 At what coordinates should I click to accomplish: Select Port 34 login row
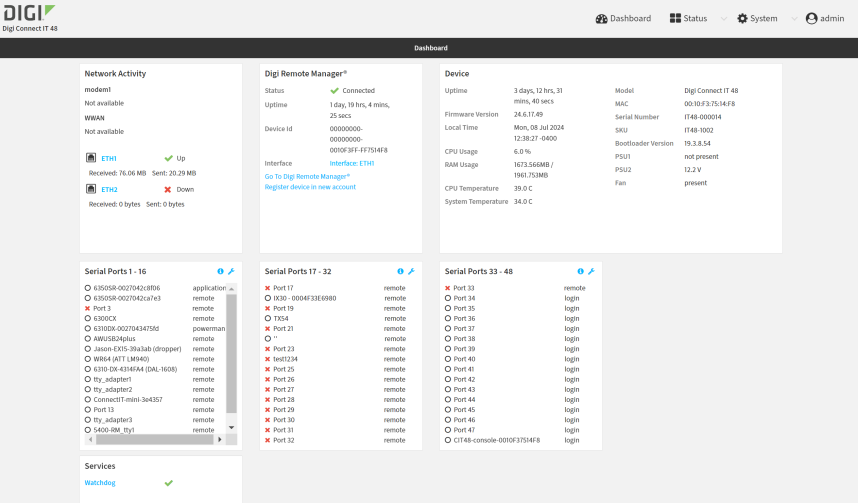pos(512,298)
